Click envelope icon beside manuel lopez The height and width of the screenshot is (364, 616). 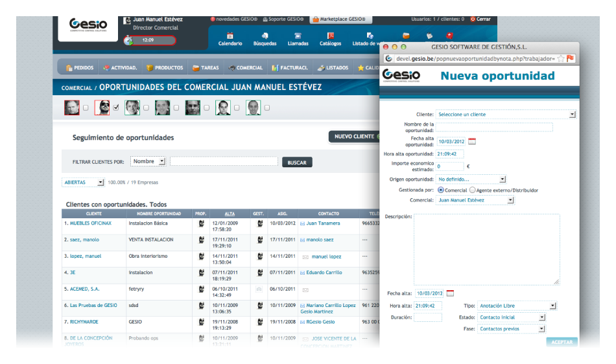[x=305, y=257]
